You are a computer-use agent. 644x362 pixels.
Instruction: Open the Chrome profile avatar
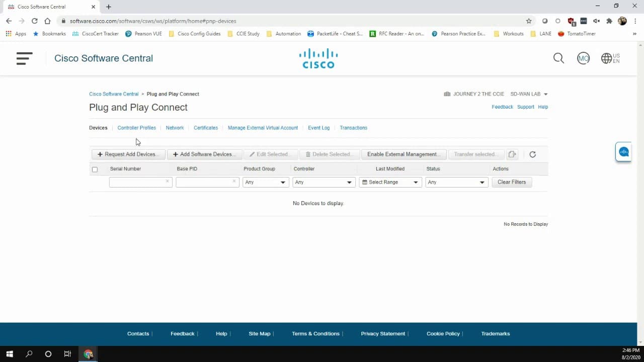click(622, 21)
